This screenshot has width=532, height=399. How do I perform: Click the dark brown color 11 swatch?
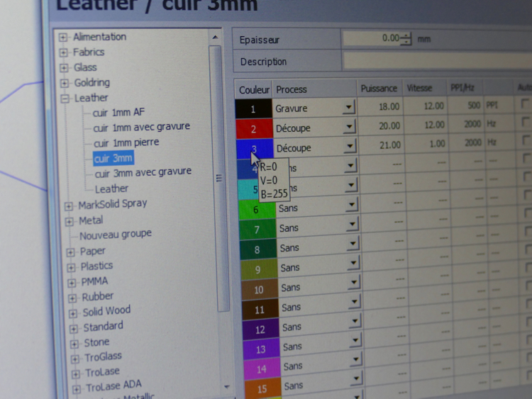pos(260,309)
